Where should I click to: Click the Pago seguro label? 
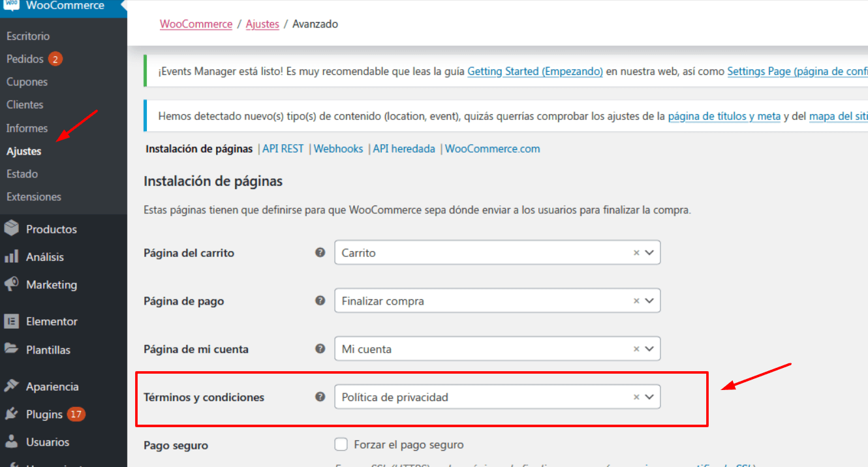(176, 445)
